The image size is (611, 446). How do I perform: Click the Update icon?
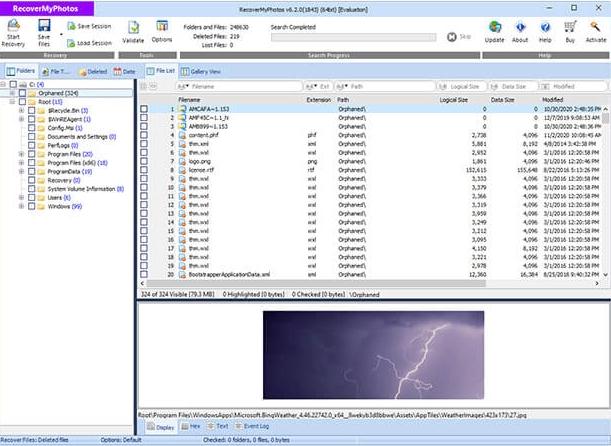point(494,27)
